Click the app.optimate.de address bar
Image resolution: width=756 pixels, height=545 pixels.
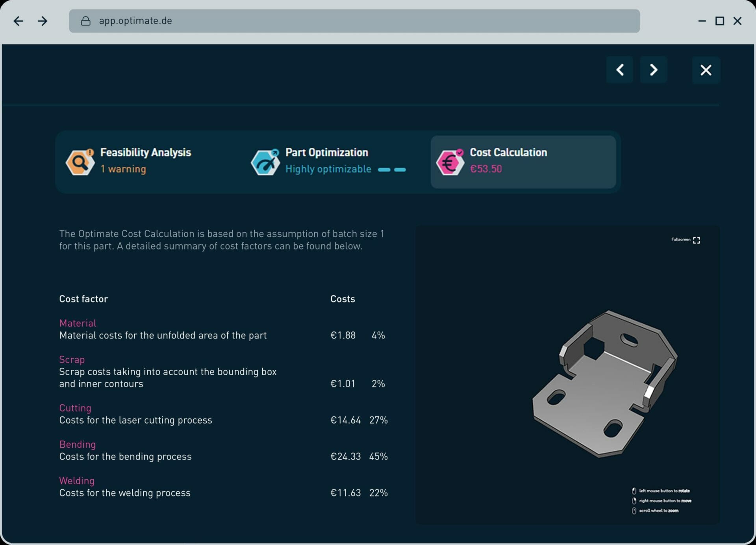click(354, 21)
